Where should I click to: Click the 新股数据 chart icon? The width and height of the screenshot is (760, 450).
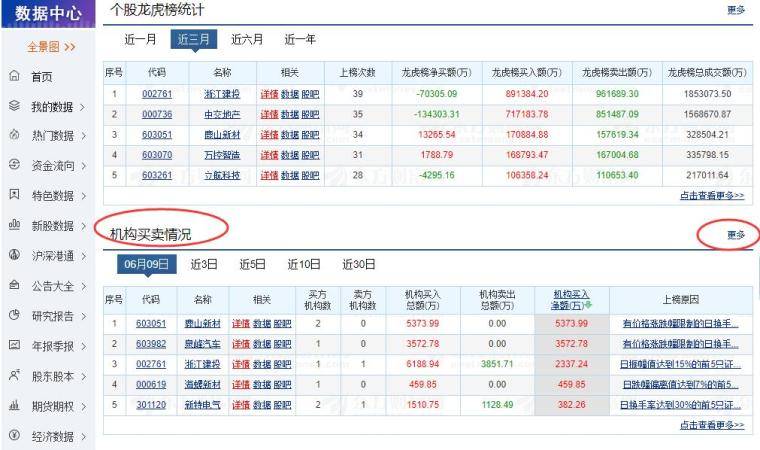pos(15,225)
